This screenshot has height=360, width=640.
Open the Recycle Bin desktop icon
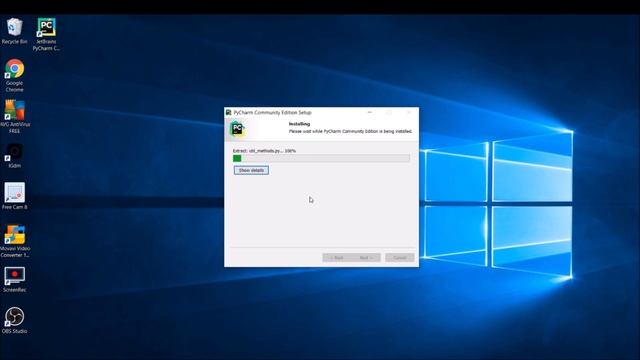click(14, 31)
